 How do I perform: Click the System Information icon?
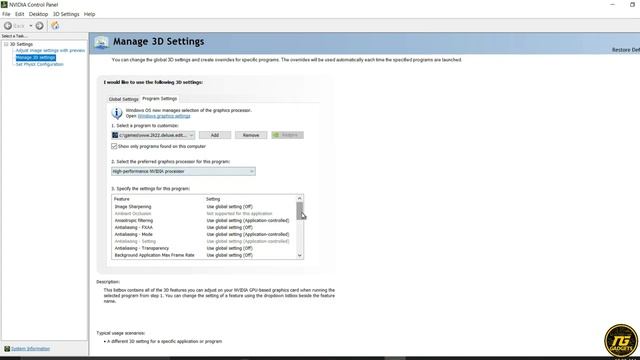(7, 349)
